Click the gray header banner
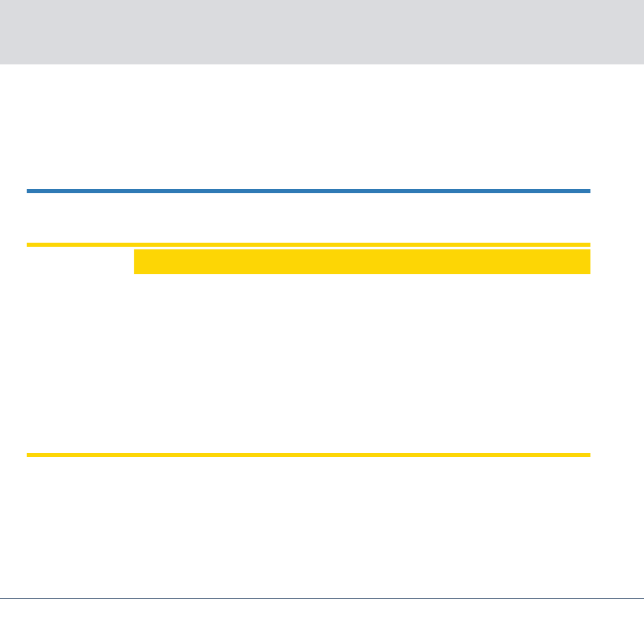 pyautogui.click(x=322, y=32)
